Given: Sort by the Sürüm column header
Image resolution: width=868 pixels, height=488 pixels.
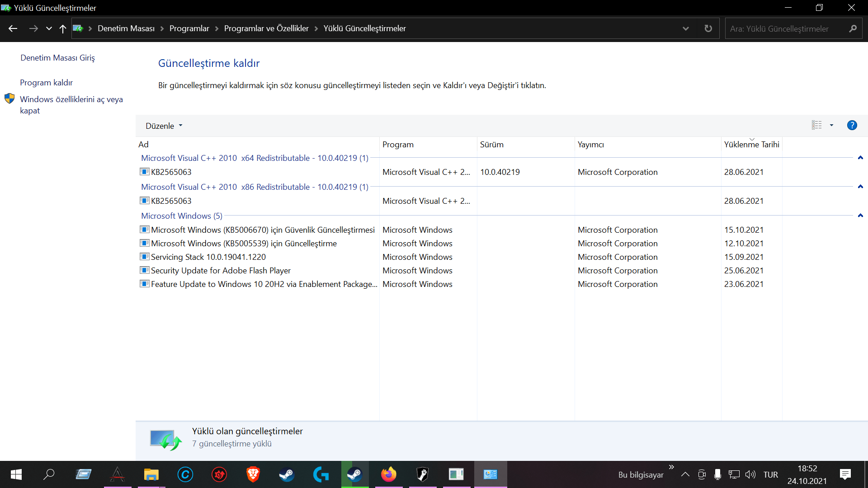Looking at the screenshot, I should click(526, 145).
